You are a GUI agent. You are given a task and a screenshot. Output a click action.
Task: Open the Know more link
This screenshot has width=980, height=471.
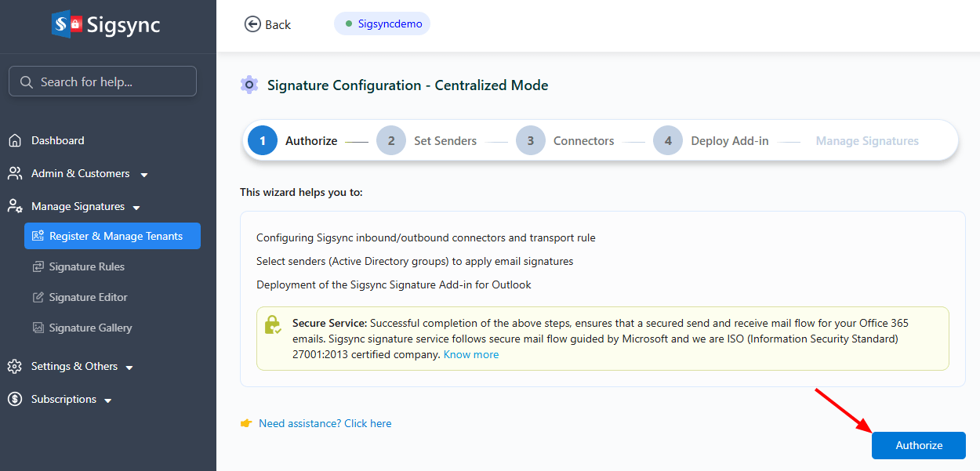[471, 354]
